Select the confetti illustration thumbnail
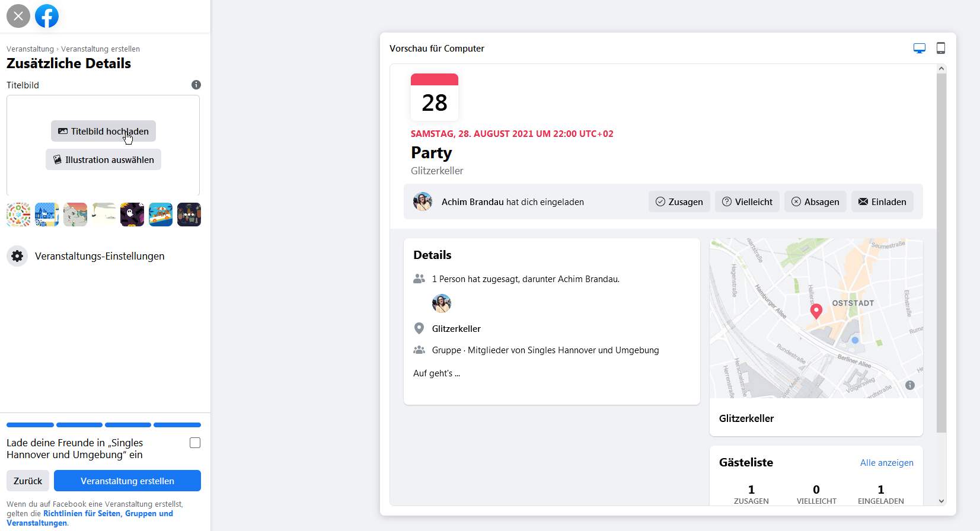This screenshot has height=531, width=980. (18, 215)
